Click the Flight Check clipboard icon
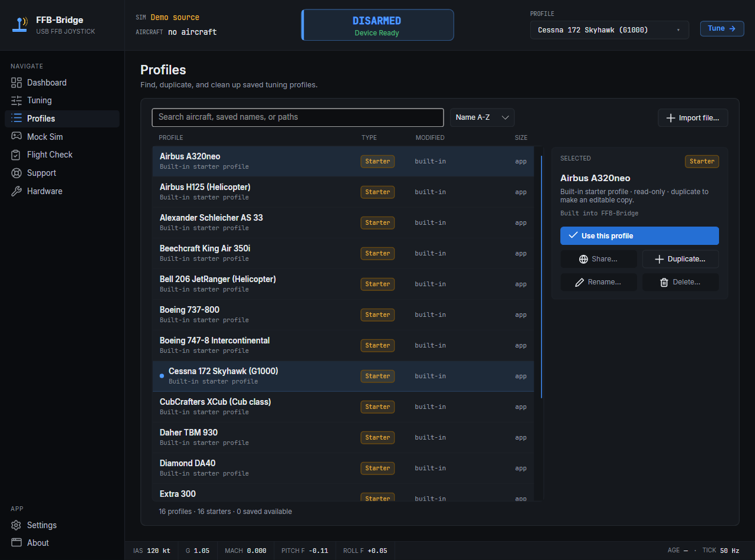The image size is (755, 560). 17,155
